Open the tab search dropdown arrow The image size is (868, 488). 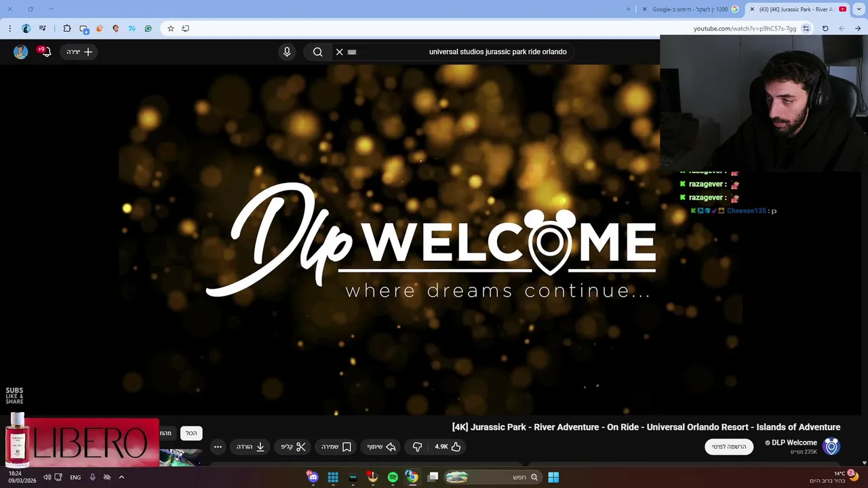859,9
